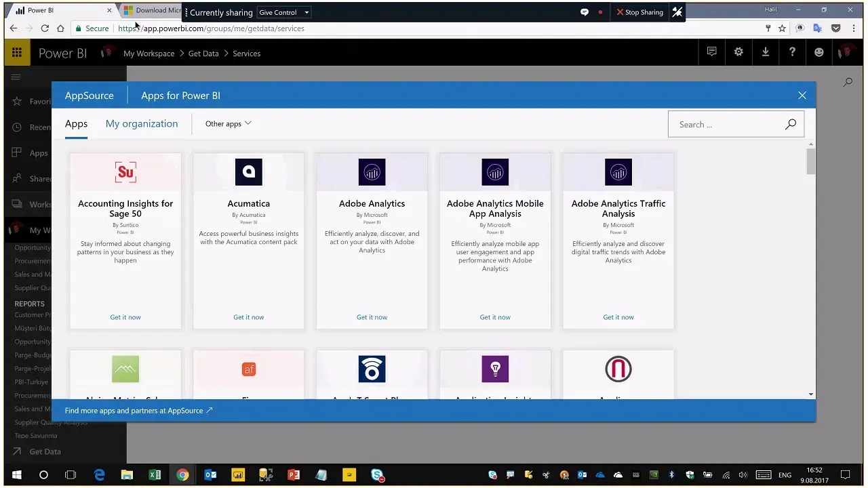Select the Adobe Analytics app icon

(x=372, y=172)
